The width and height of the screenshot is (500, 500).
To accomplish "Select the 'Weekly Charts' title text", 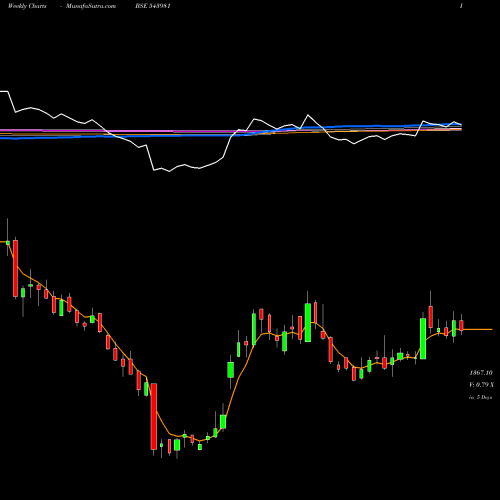I will pos(27,6).
